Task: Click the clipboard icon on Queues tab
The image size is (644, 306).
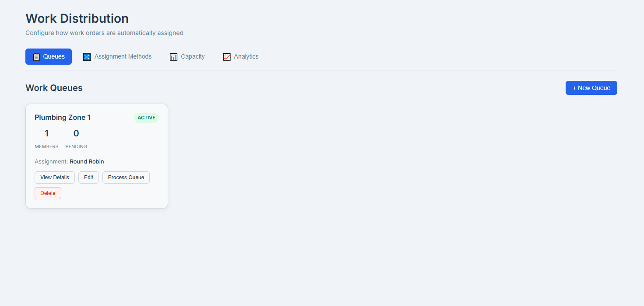Action: coord(36,57)
